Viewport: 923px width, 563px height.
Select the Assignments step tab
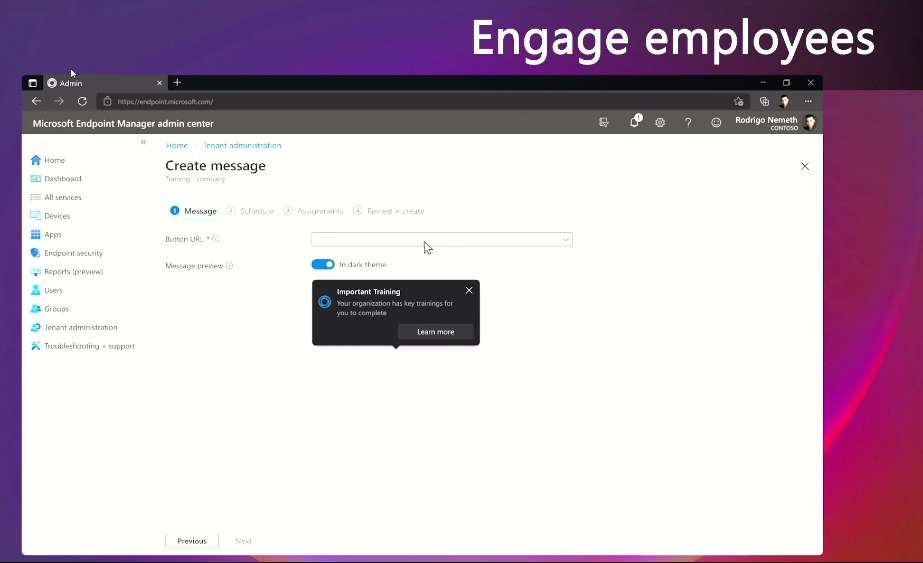pyautogui.click(x=313, y=211)
